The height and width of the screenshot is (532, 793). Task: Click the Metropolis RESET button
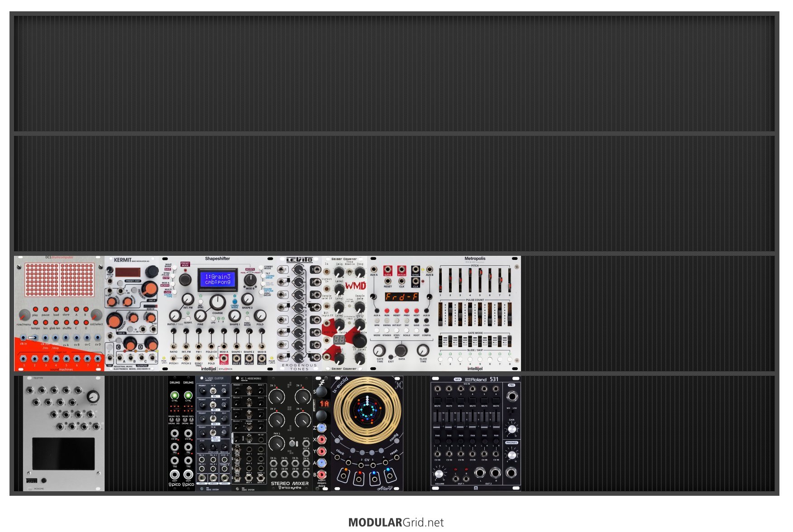pos(396,311)
